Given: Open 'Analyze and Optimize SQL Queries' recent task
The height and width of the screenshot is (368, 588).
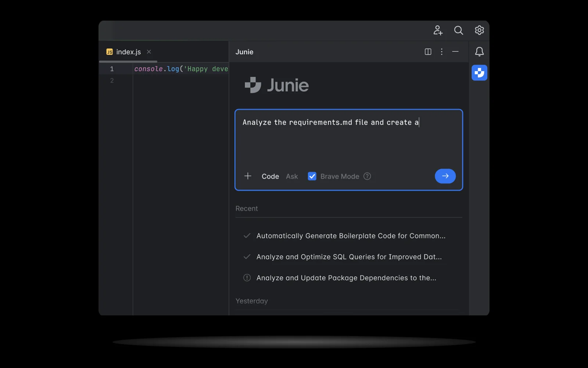Looking at the screenshot, I should pyautogui.click(x=349, y=257).
